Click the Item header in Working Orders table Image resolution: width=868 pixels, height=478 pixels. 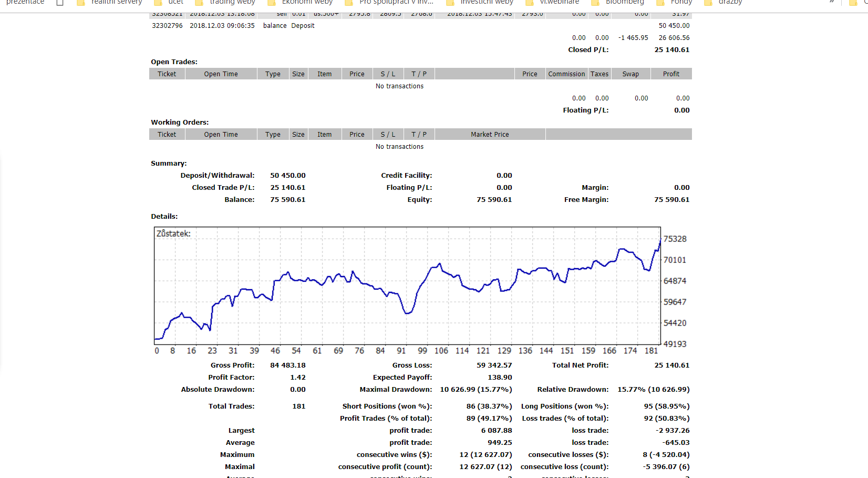point(325,135)
